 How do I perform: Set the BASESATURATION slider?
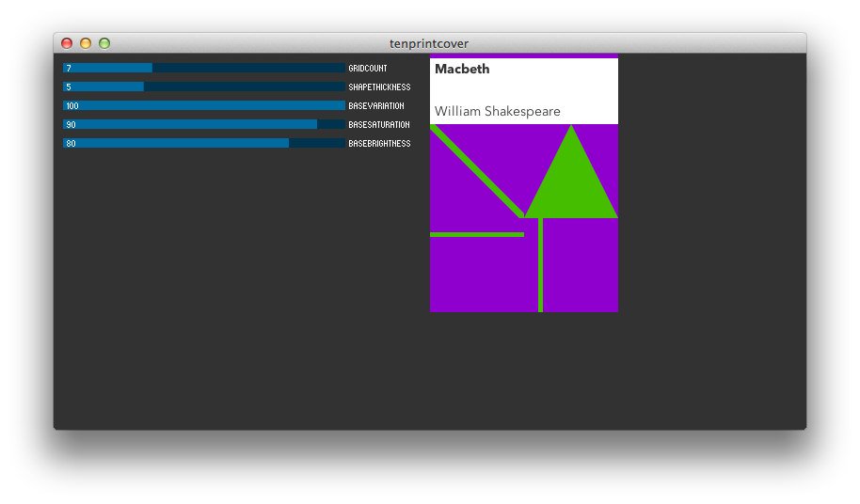click(x=204, y=124)
